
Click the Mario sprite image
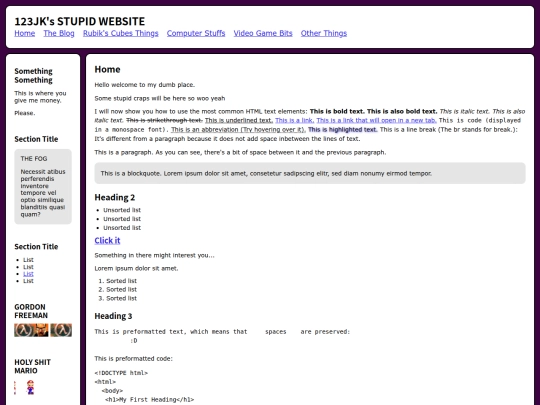30,387
